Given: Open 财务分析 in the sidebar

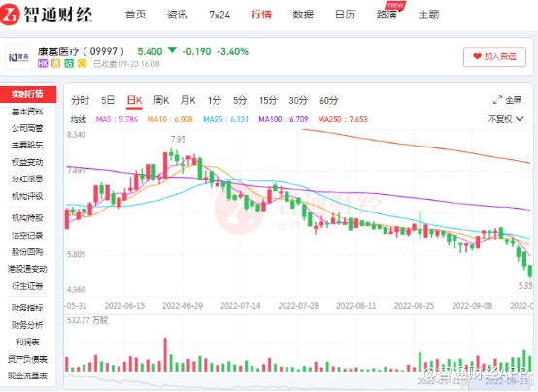Looking at the screenshot, I should (27, 325).
